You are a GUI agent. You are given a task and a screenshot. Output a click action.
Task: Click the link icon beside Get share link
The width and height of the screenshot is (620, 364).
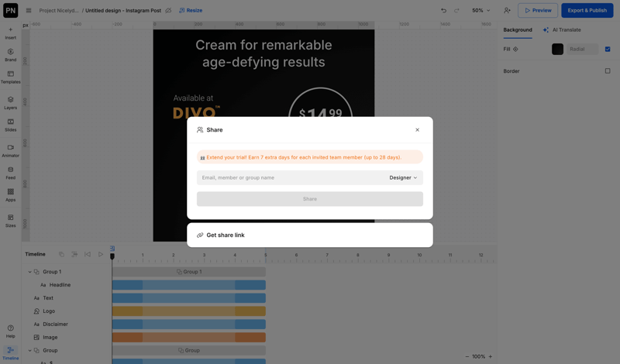[200, 235]
